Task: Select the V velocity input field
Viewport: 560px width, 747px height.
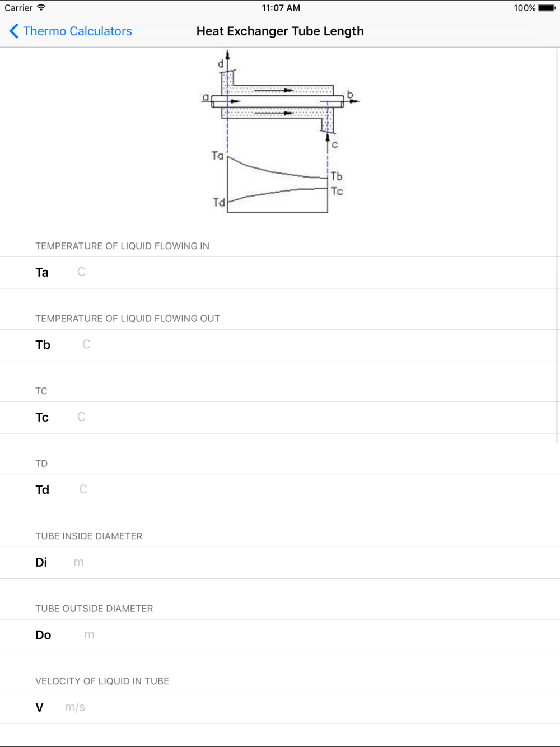Action: tap(307, 707)
